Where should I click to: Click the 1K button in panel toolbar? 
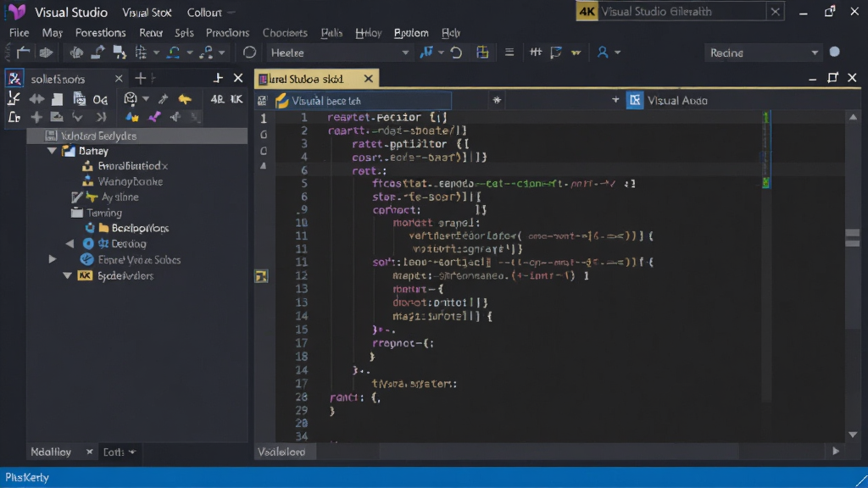[x=236, y=99]
